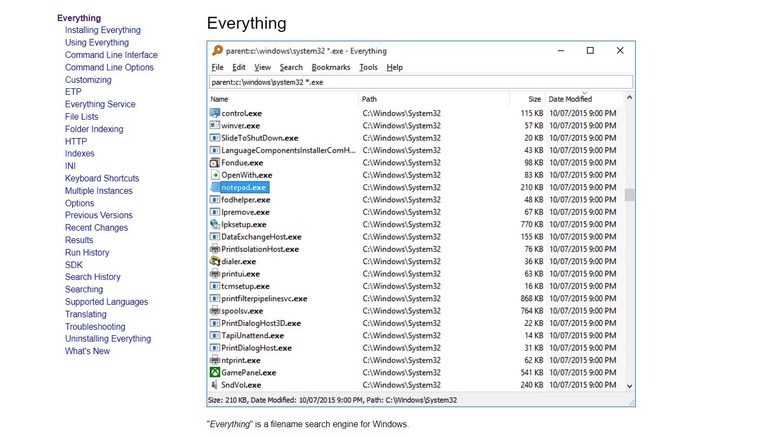Click the SlideToShutDown.exe file icon
This screenshot has height=438, width=780.
click(x=214, y=138)
